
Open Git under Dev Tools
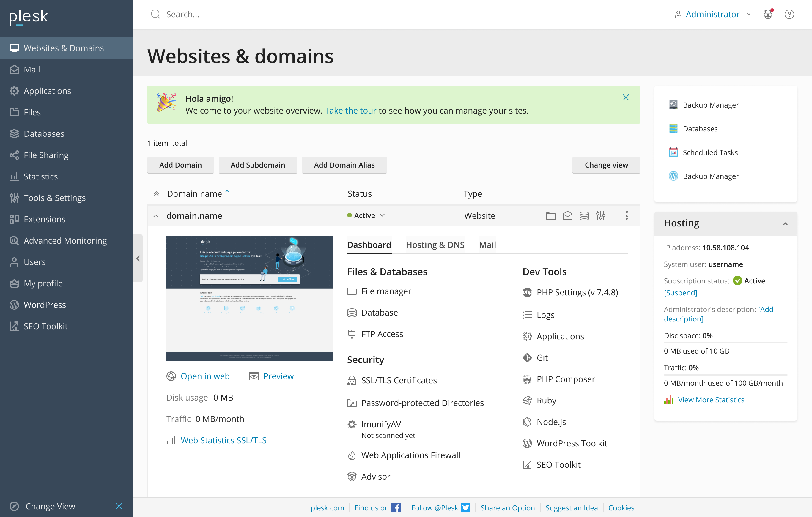(535, 357)
